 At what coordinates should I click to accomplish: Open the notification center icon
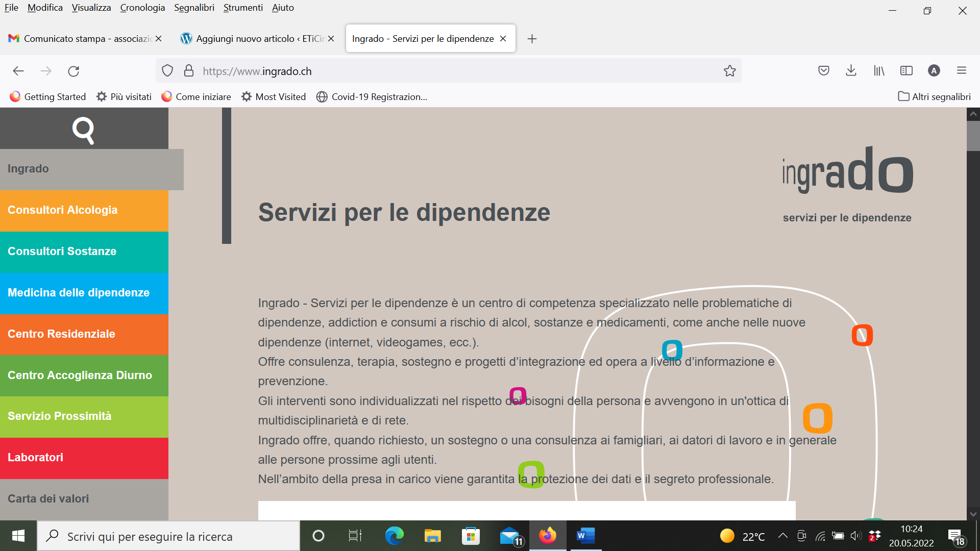[x=956, y=537]
